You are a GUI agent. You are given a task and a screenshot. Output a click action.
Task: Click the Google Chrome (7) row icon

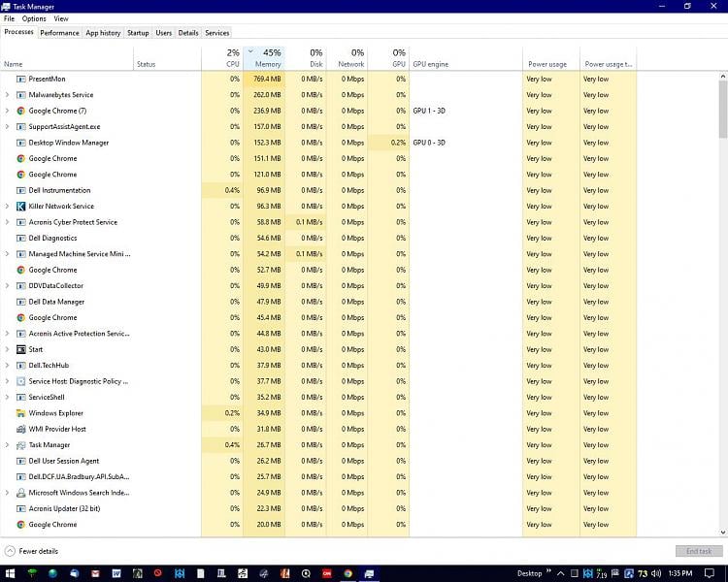point(21,111)
